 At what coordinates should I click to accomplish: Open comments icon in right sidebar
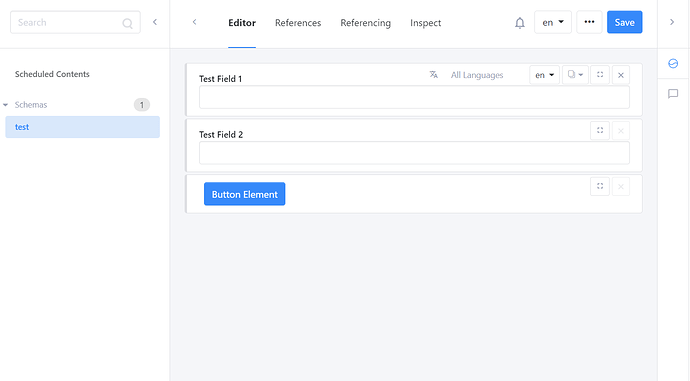coord(673,94)
